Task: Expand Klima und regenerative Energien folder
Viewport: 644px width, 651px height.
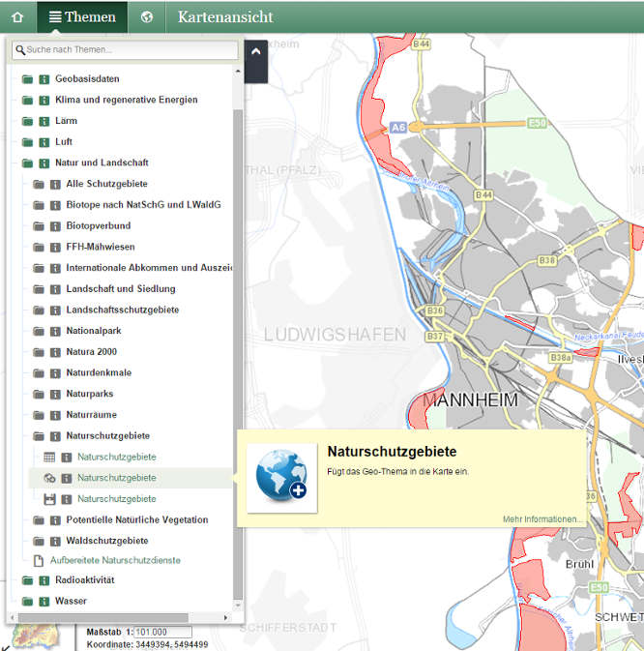Action: [27, 100]
